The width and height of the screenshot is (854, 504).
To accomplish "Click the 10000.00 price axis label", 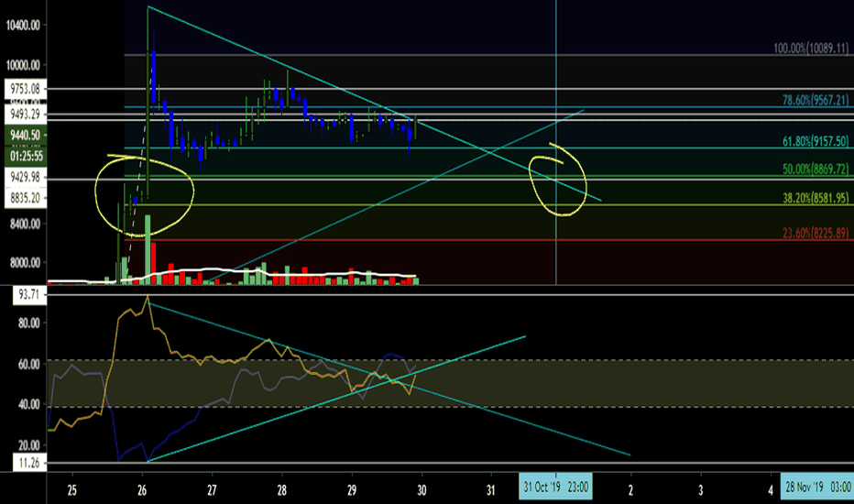I will (23, 65).
